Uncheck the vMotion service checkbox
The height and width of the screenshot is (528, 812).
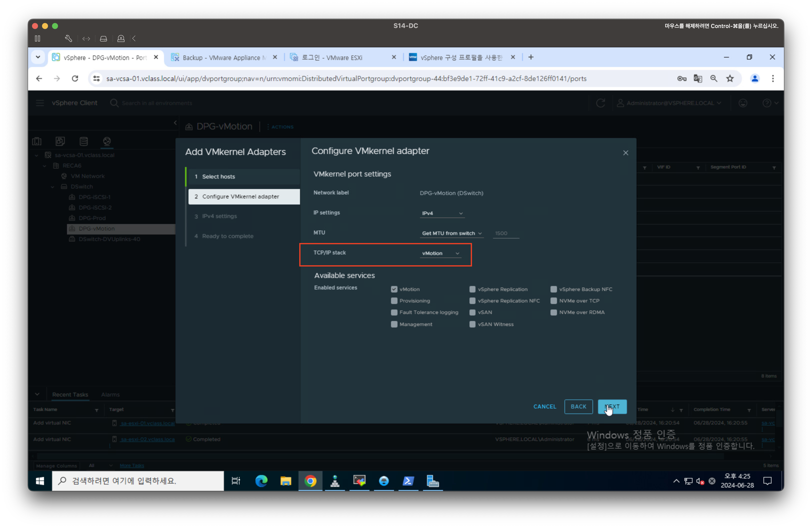tap(394, 289)
